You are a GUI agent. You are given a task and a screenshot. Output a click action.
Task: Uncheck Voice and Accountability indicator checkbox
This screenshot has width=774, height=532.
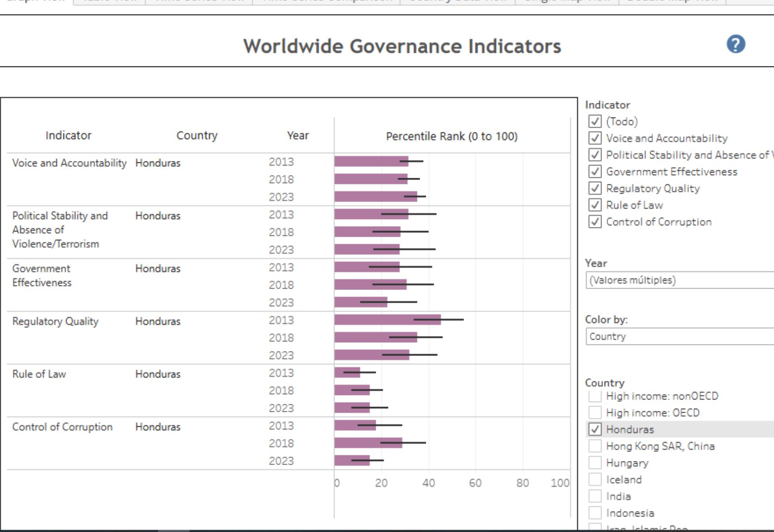coord(595,138)
